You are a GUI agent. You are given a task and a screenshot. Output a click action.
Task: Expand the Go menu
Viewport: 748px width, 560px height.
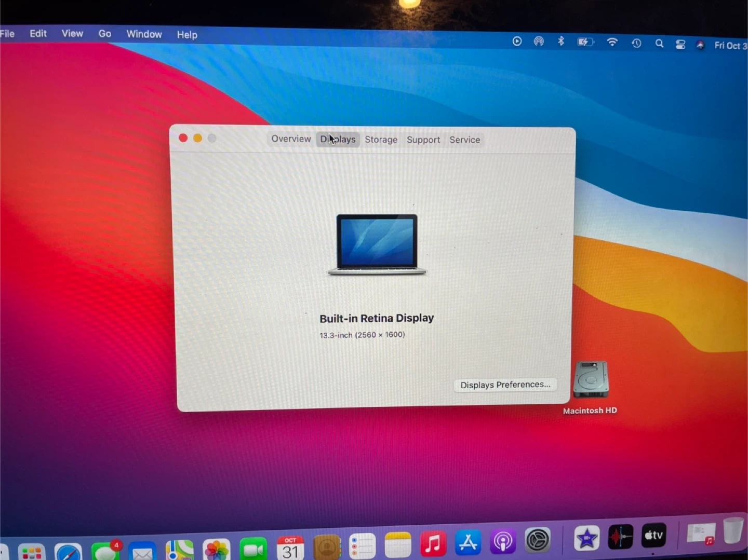pyautogui.click(x=104, y=34)
